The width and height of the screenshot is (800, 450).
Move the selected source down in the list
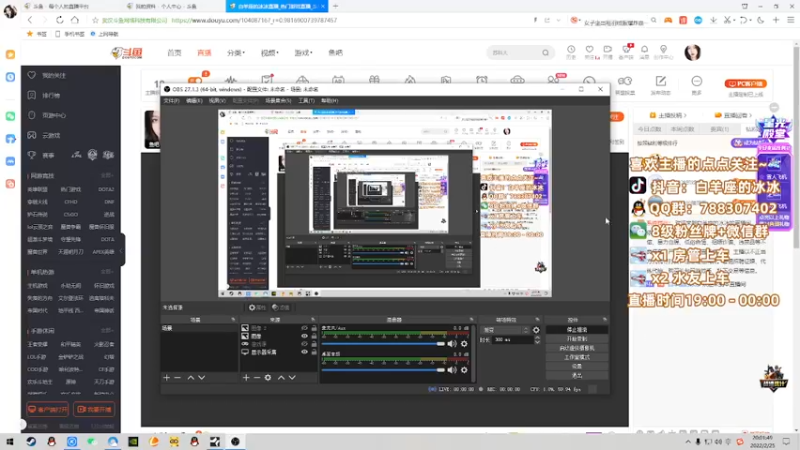click(292, 378)
